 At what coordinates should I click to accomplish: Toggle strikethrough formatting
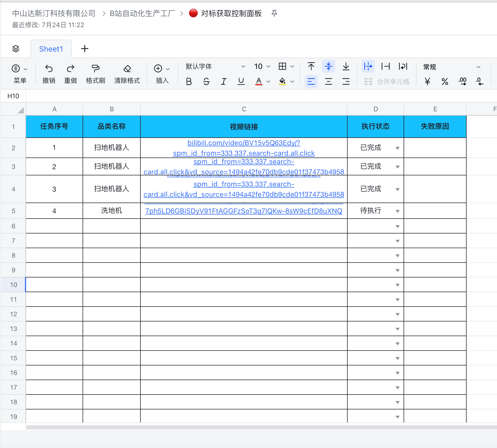click(x=206, y=81)
